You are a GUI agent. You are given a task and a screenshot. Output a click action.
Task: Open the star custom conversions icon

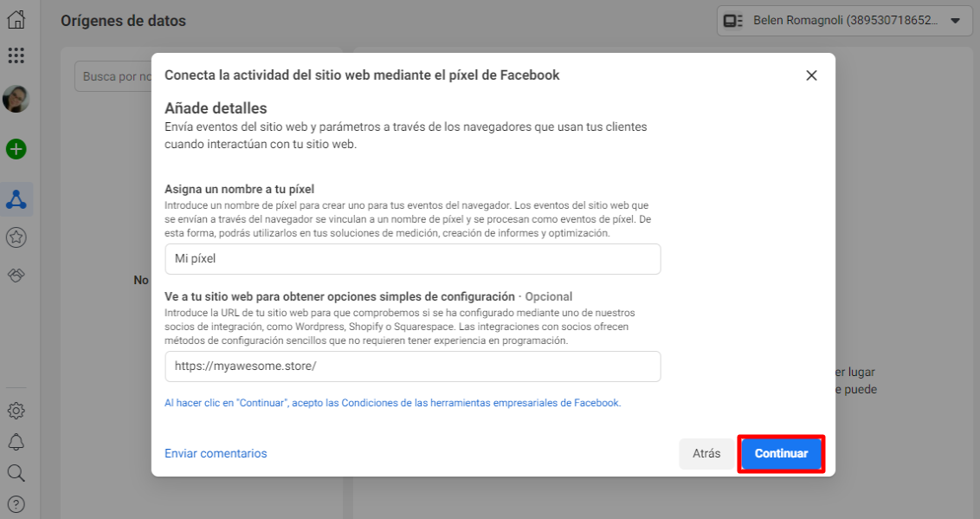click(x=16, y=237)
